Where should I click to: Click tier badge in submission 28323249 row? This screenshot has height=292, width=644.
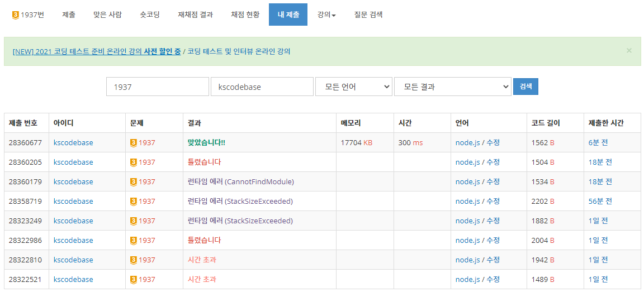tap(134, 221)
